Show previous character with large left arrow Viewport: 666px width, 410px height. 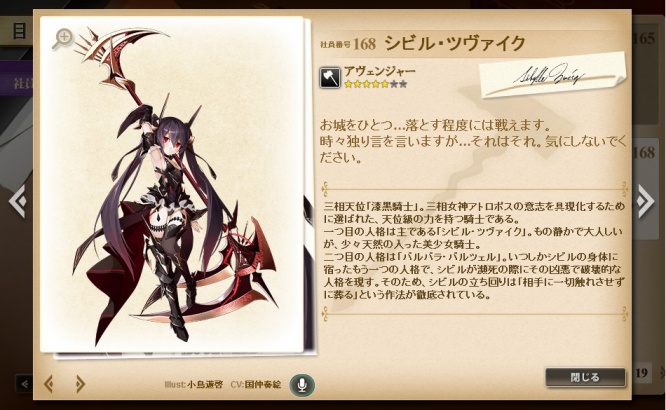tap(18, 201)
